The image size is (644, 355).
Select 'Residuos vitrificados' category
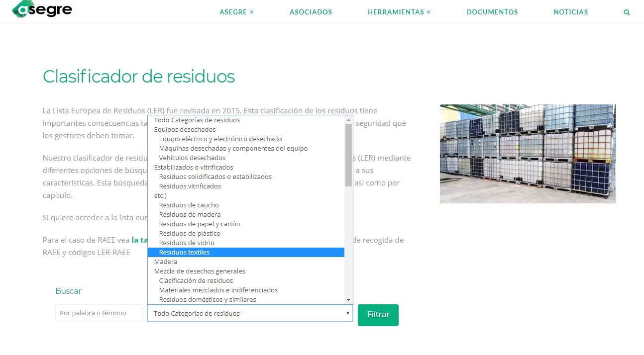pos(190,186)
